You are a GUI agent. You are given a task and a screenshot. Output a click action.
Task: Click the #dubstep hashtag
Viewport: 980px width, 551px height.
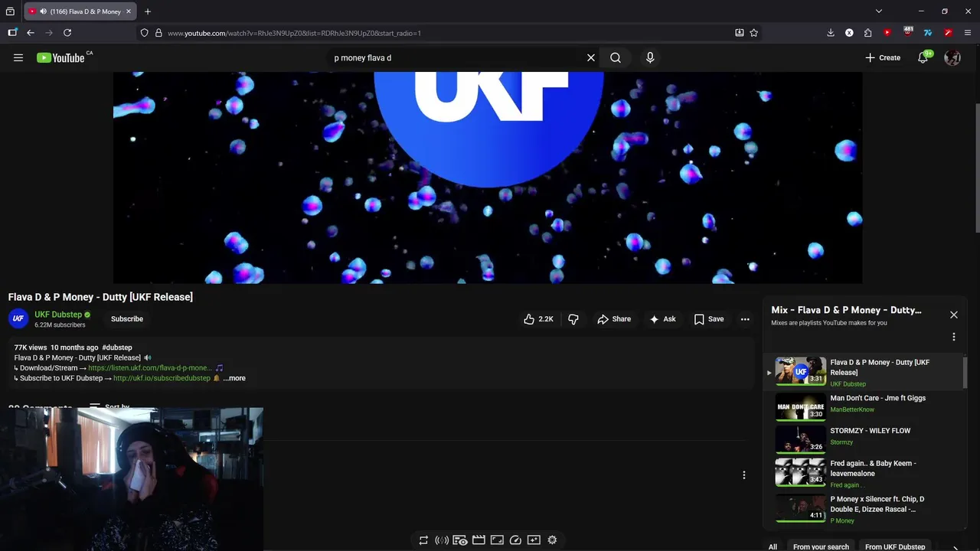point(117,347)
